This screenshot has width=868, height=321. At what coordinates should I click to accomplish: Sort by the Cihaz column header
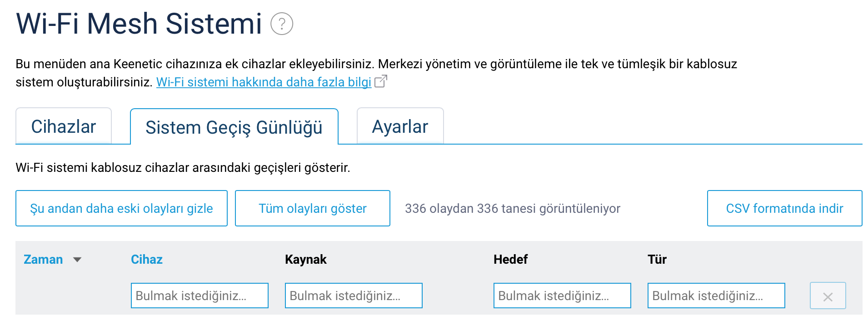click(146, 259)
